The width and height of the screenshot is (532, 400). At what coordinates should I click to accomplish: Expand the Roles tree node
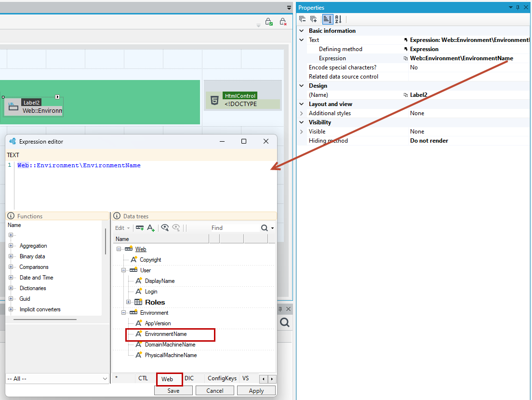pyautogui.click(x=129, y=302)
